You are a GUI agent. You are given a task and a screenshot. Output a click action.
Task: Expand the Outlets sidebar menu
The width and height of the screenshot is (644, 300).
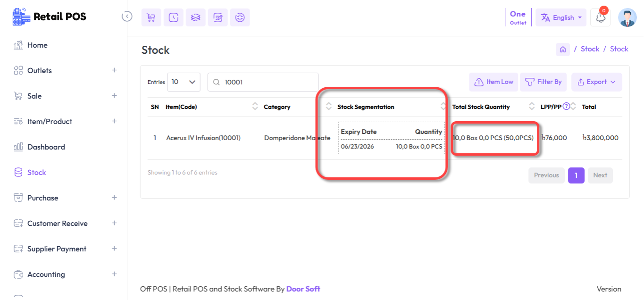[x=114, y=70]
